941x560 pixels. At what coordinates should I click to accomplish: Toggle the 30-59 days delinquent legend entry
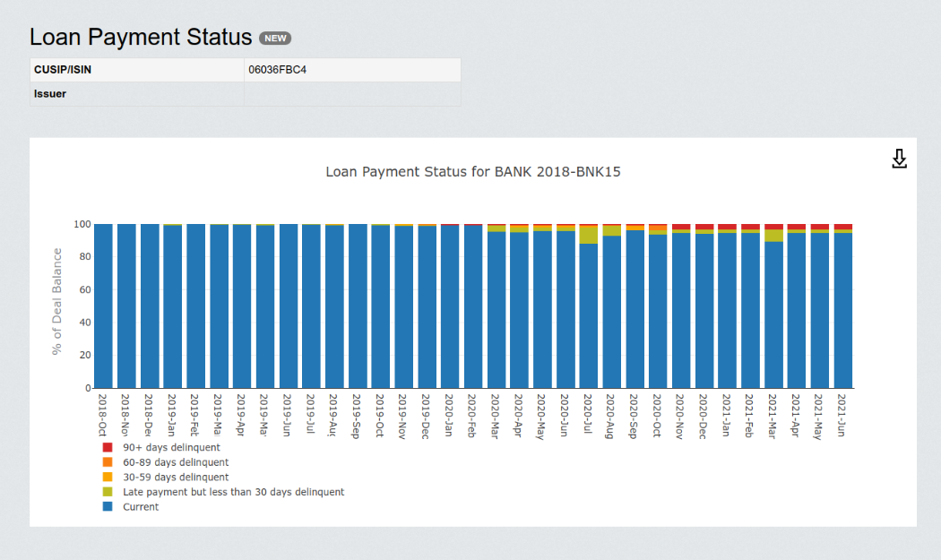pyautogui.click(x=176, y=478)
